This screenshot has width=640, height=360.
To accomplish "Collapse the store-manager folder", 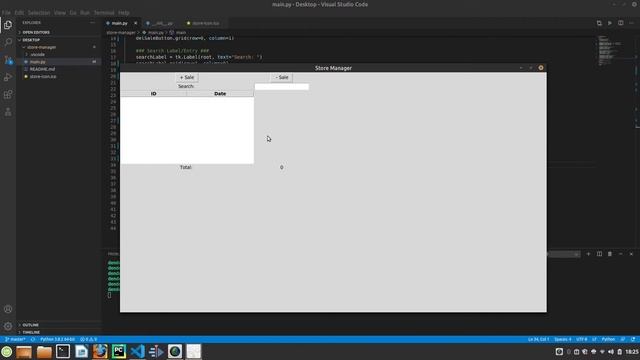I will [41, 47].
